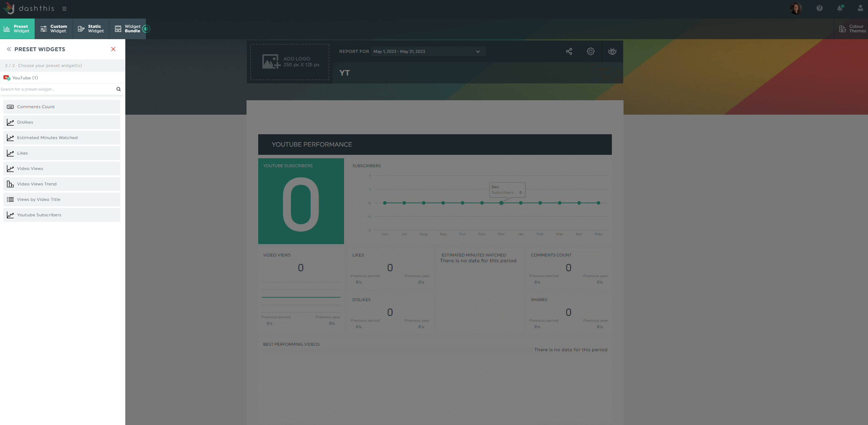Screen dimensions: 868x425
Task: Click the Subscribers chart title
Action: 366,166
